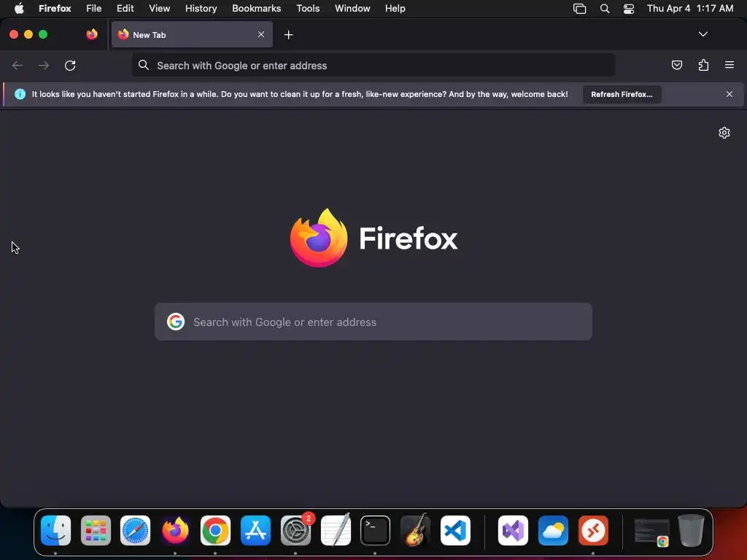Open System Settings from the Dock
The image size is (747, 560).
point(295,530)
